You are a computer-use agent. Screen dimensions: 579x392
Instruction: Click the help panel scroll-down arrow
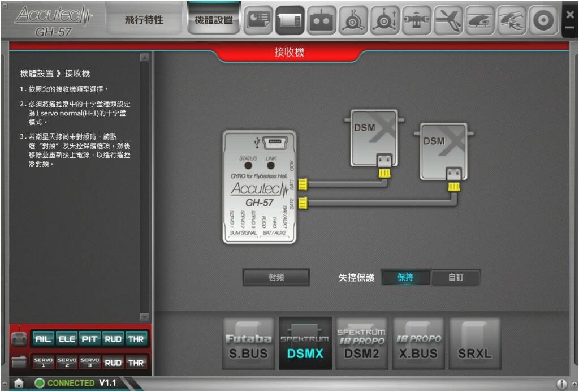144,317
